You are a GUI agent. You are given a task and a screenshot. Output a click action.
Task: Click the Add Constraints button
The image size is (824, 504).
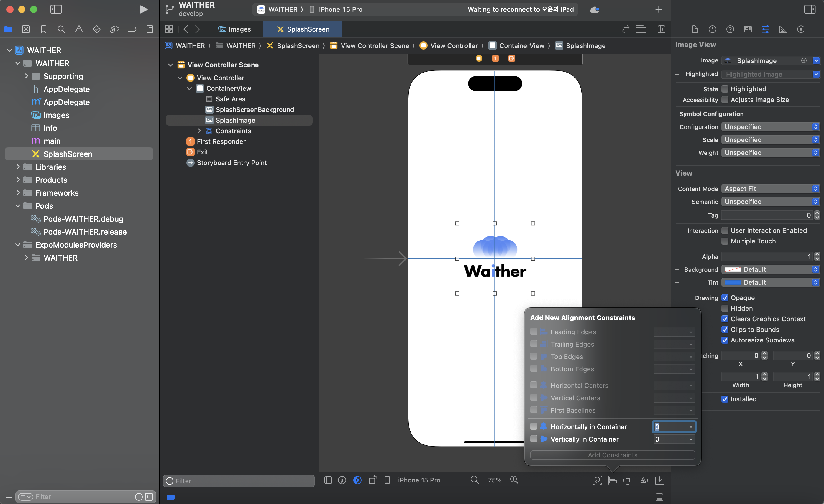pos(612,455)
